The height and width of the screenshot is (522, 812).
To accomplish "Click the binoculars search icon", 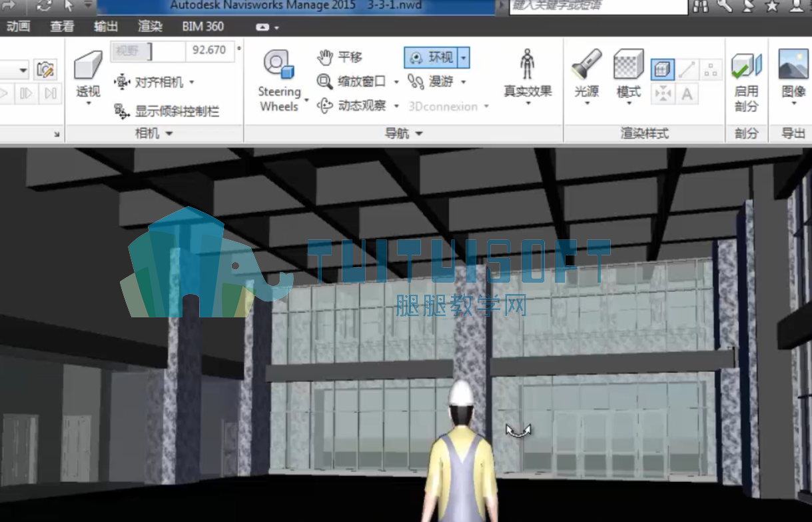I will click(701, 6).
